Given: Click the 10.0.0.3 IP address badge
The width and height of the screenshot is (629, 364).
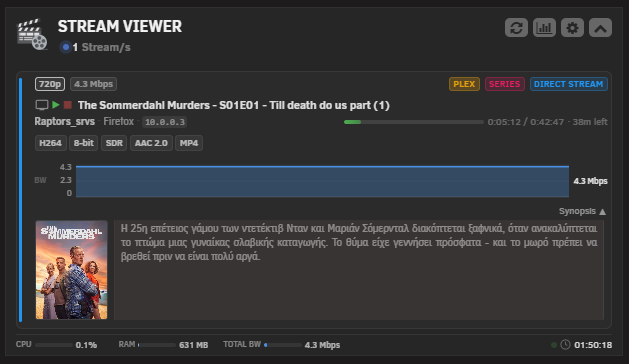Looking at the screenshot, I should point(164,122).
